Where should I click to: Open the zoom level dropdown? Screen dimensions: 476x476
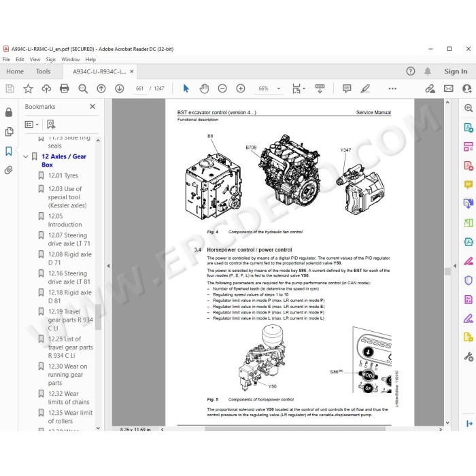(278, 88)
